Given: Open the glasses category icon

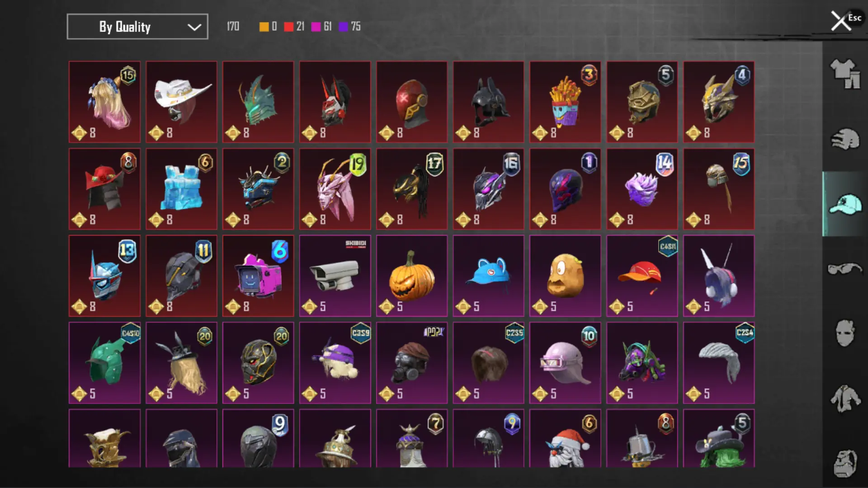Looking at the screenshot, I should [845, 269].
